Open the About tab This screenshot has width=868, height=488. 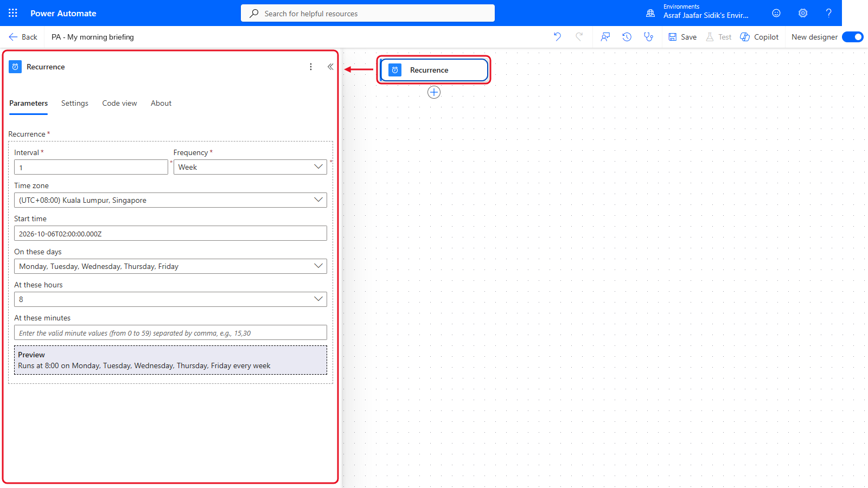(161, 103)
